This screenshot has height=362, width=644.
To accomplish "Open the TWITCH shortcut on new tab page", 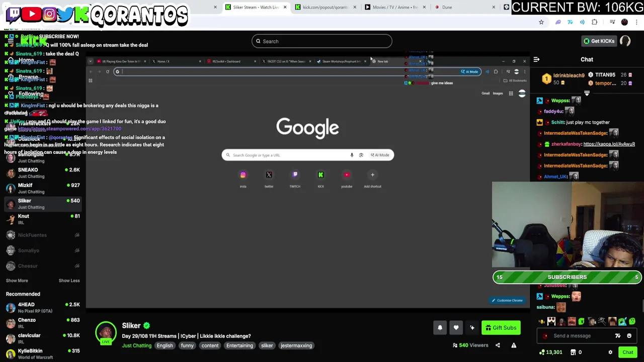I will [x=295, y=179].
